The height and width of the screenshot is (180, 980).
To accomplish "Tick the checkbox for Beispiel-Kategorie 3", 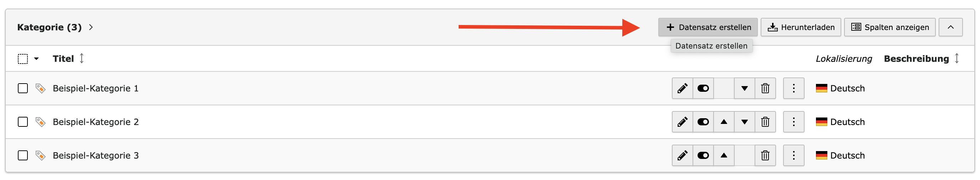I will click(23, 156).
